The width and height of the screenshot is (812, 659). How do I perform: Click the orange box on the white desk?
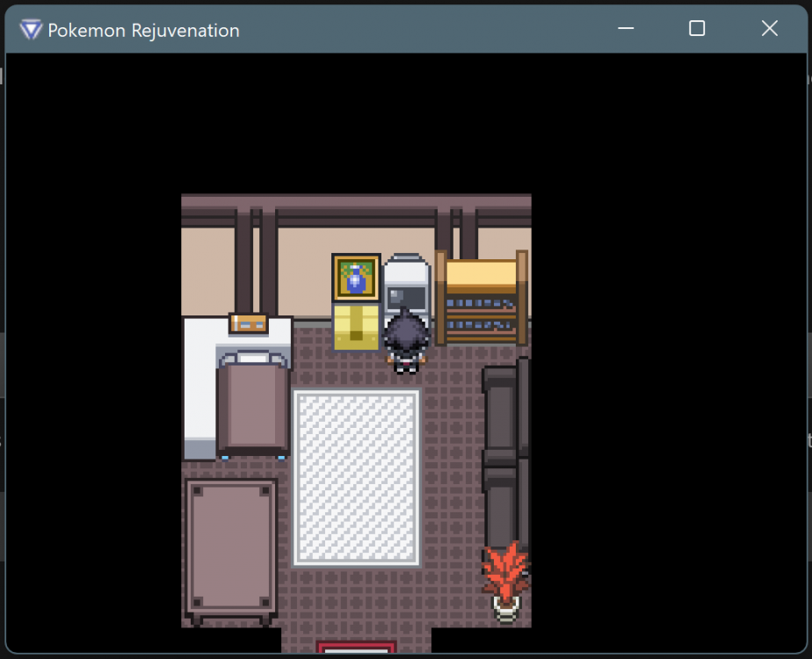[249, 323]
